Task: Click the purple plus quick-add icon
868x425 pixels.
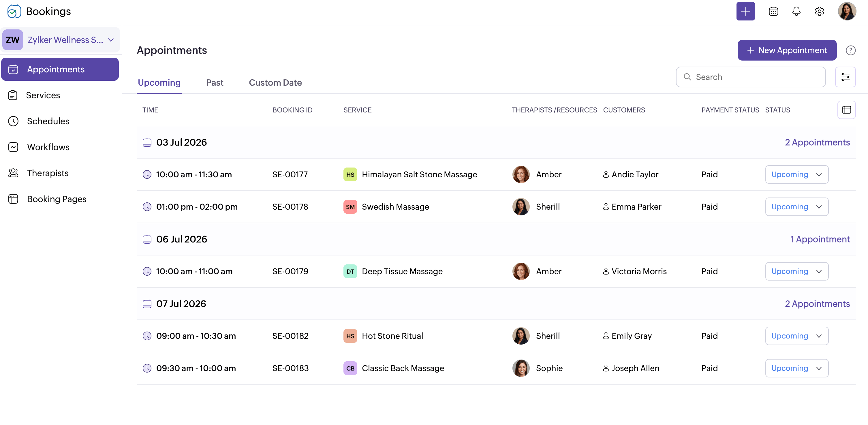Action: click(745, 12)
